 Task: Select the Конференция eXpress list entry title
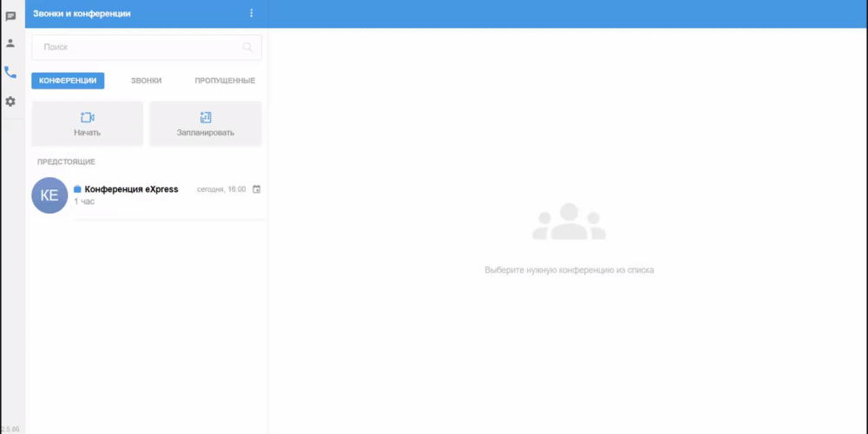[x=131, y=189]
